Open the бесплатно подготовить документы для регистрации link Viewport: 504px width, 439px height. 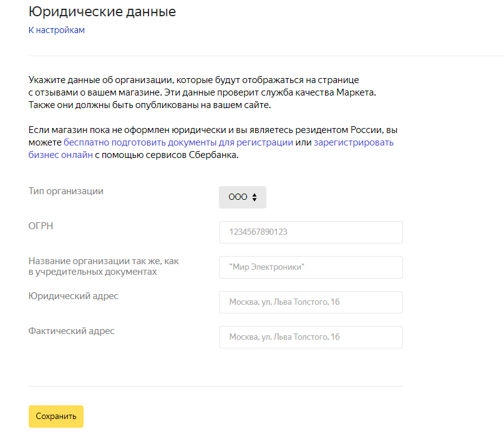point(178,142)
